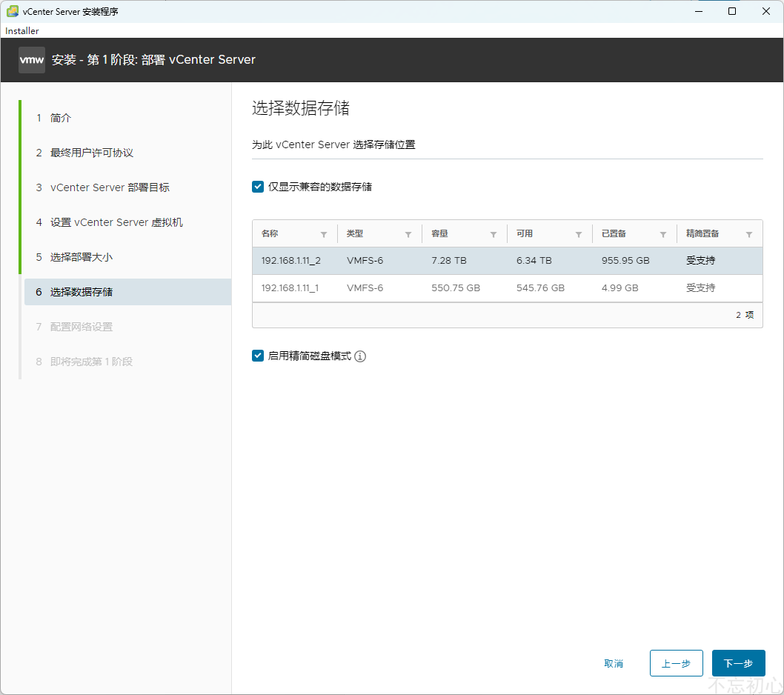Click the 6.34 TB available cell
Screen dimensions: 784x695
(534, 261)
